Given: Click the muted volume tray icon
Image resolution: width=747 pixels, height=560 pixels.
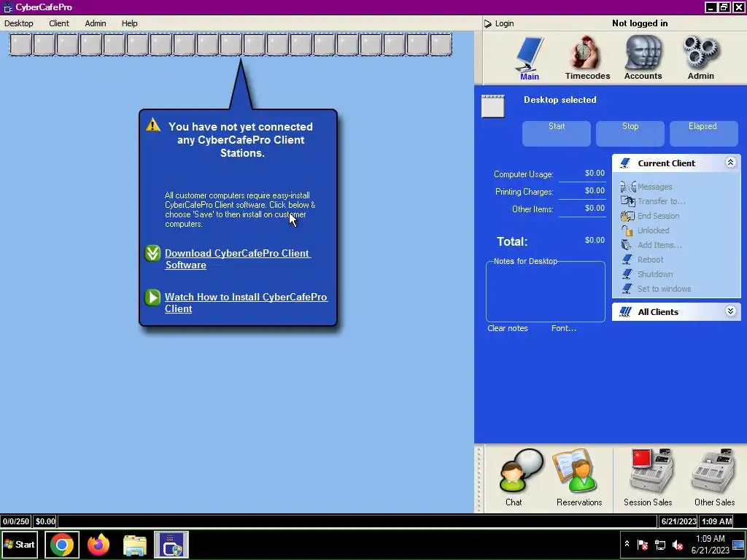Looking at the screenshot, I should [678, 544].
